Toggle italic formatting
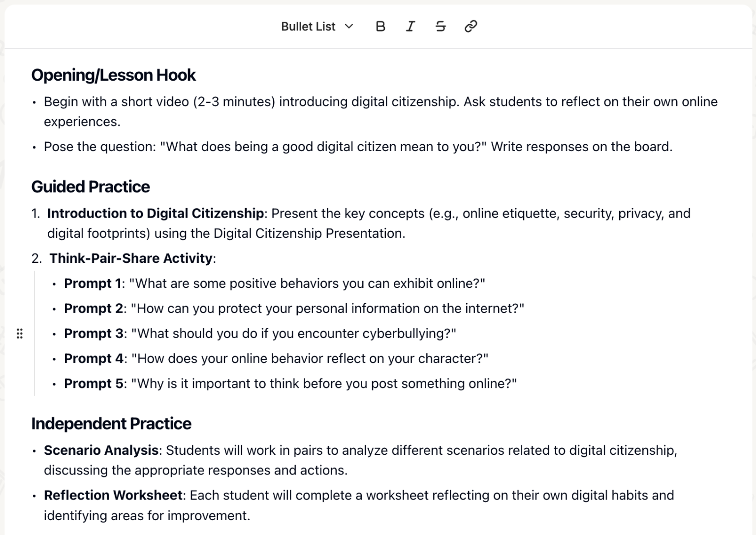 (x=410, y=27)
